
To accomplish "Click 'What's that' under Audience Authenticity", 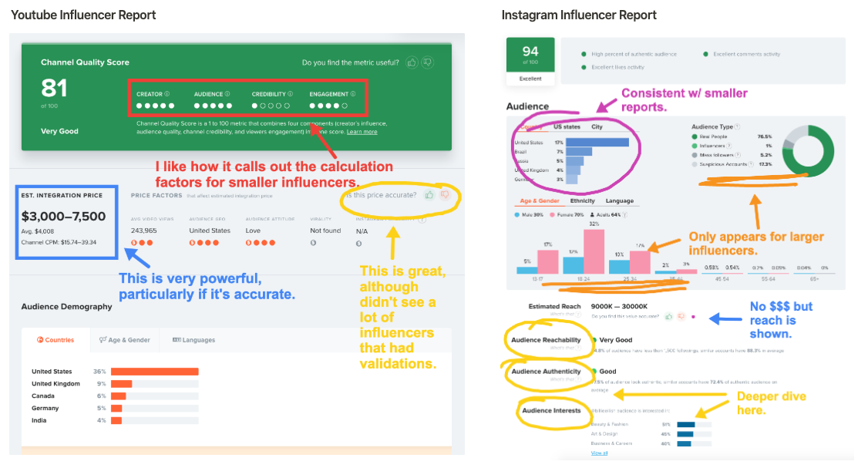I will pyautogui.click(x=565, y=379).
